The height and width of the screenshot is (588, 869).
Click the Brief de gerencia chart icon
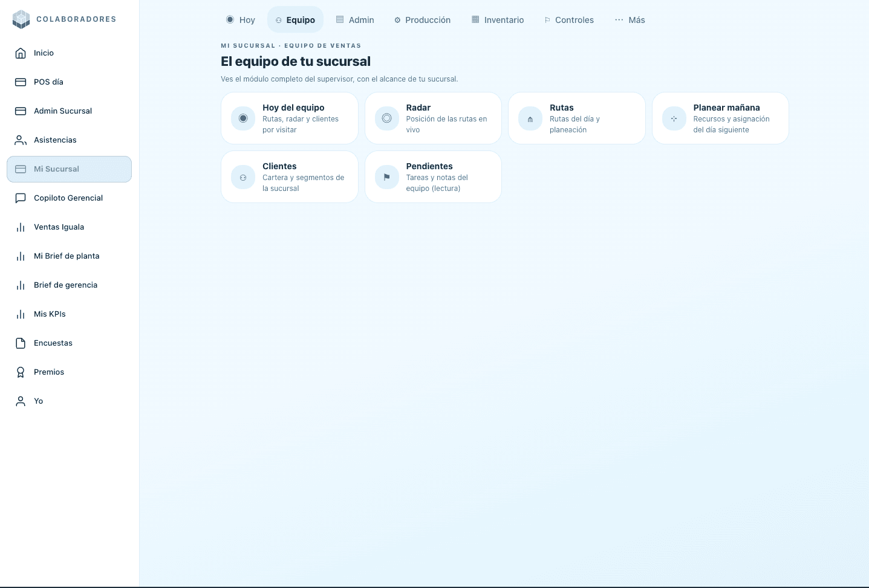coord(21,285)
